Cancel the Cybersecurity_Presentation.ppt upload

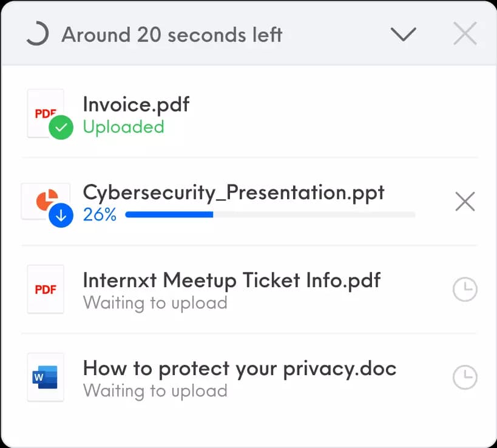click(465, 202)
